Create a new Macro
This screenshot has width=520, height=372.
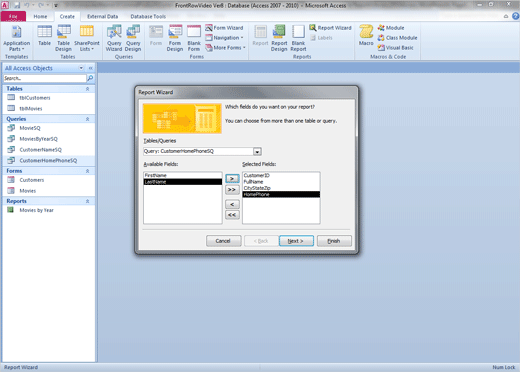tap(366, 36)
